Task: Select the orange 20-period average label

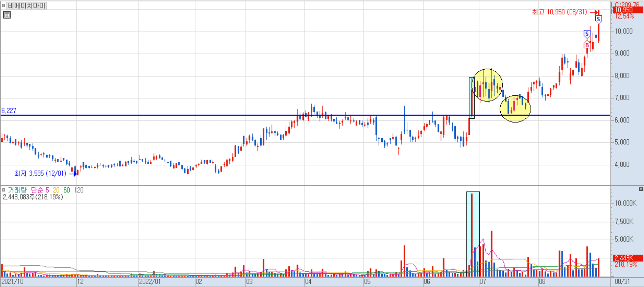Action: pyautogui.click(x=56, y=190)
